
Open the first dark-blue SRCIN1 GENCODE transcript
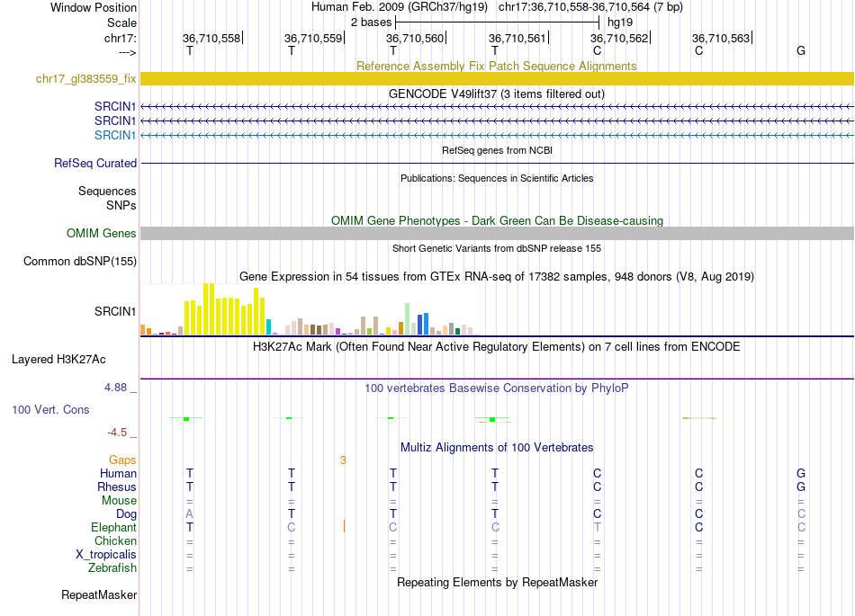point(497,107)
